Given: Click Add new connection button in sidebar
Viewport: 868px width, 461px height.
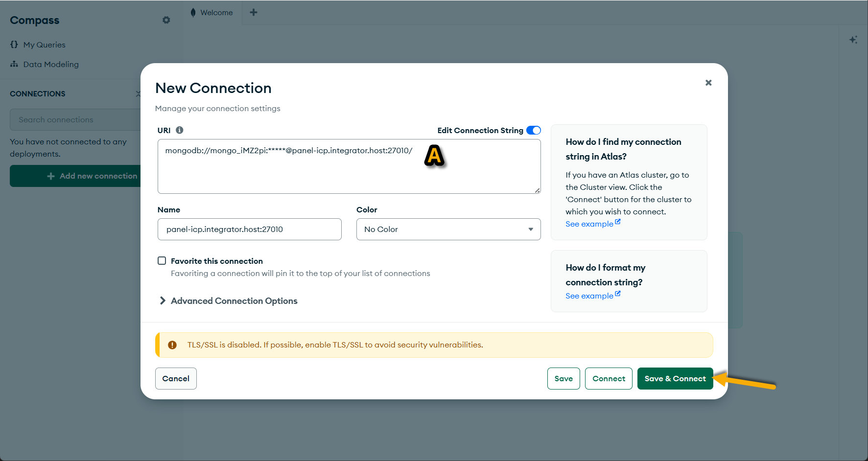Looking at the screenshot, I should pyautogui.click(x=75, y=176).
